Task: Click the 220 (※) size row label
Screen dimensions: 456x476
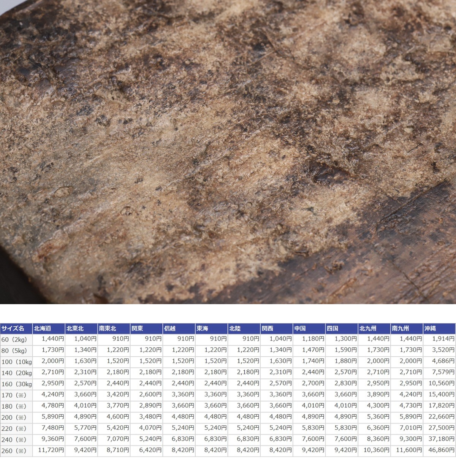Action: 16,428
